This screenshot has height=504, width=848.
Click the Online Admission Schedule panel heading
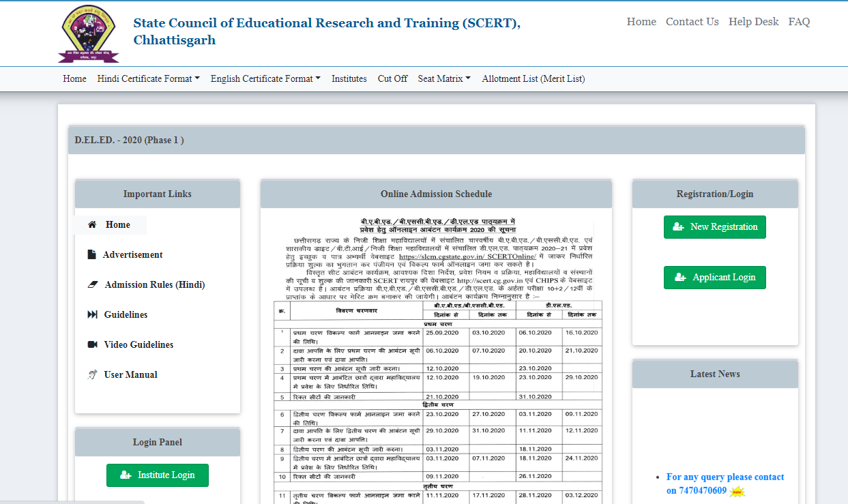coord(436,194)
